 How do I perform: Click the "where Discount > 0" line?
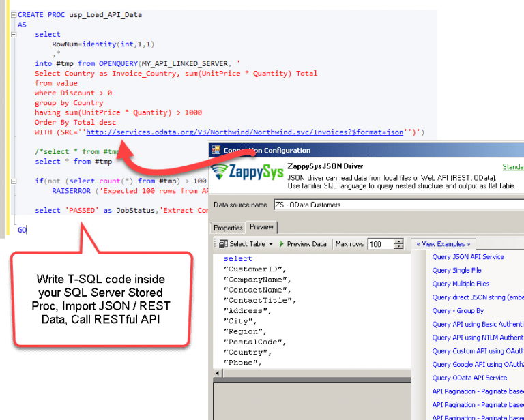(73, 93)
